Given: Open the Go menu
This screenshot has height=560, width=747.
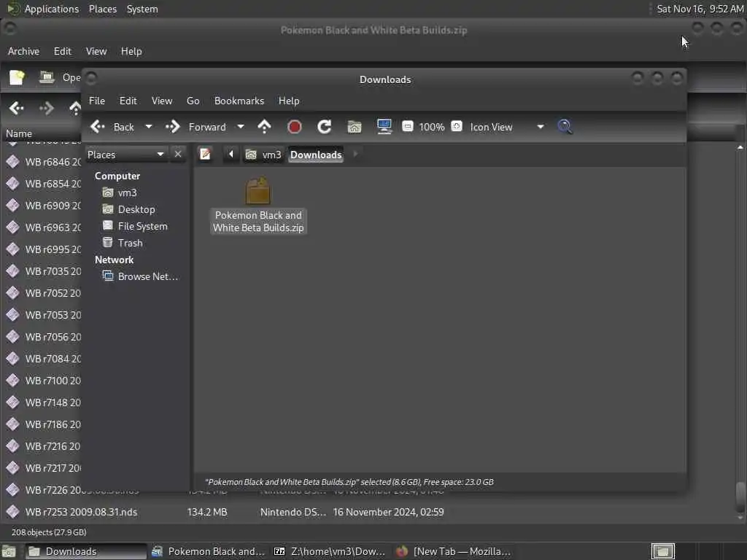Looking at the screenshot, I should 193,101.
